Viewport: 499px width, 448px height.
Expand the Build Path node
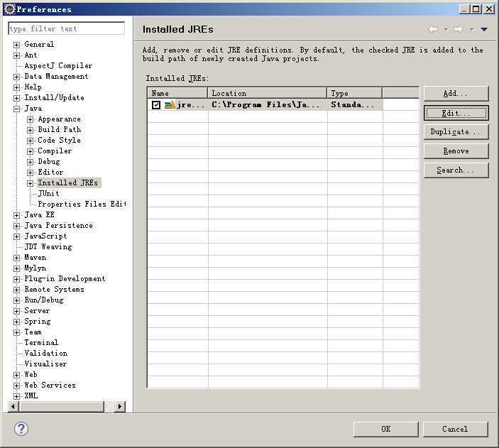pyautogui.click(x=31, y=130)
